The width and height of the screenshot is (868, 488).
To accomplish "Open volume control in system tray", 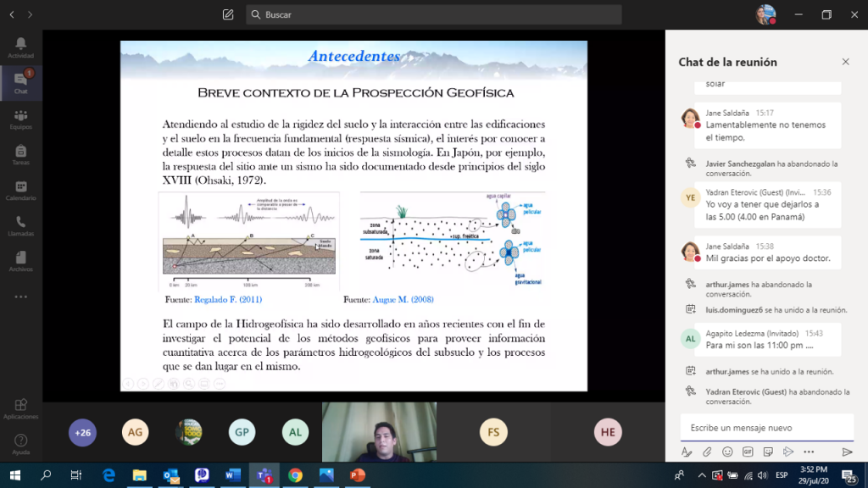I will click(x=763, y=475).
